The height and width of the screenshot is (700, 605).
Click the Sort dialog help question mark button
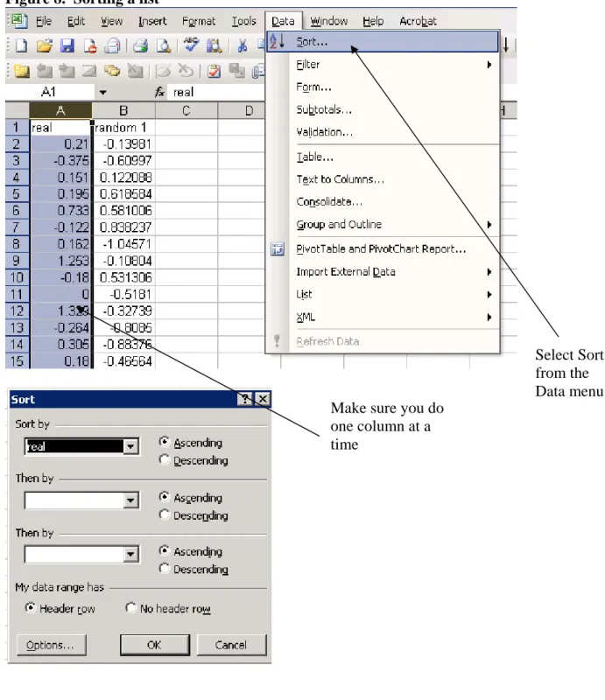(245, 399)
